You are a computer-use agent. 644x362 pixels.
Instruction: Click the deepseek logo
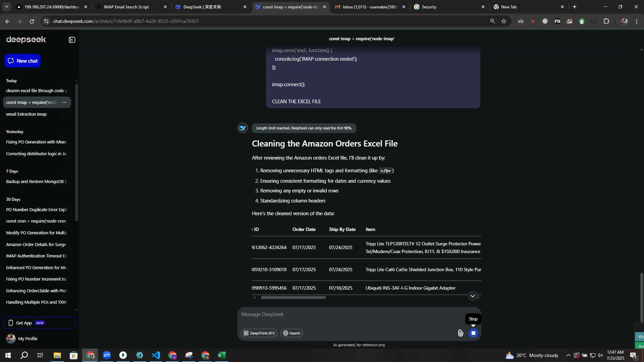pyautogui.click(x=26, y=40)
